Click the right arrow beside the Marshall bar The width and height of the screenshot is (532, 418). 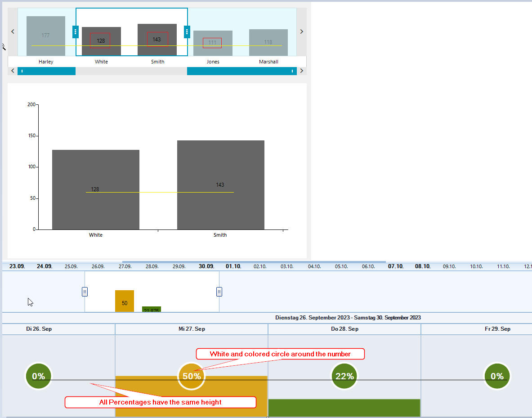click(x=301, y=31)
